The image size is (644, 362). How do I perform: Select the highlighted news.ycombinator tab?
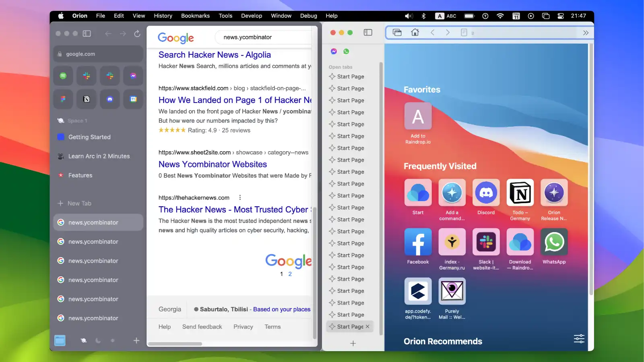tap(98, 222)
